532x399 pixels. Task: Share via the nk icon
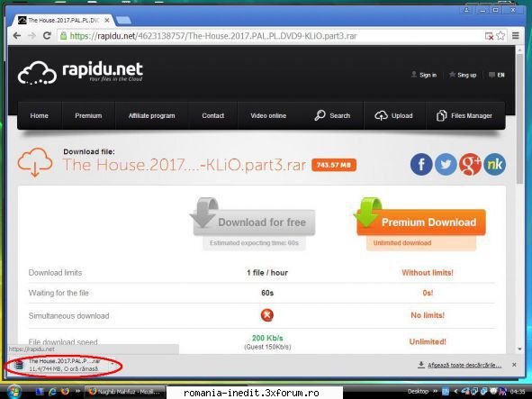tap(494, 164)
